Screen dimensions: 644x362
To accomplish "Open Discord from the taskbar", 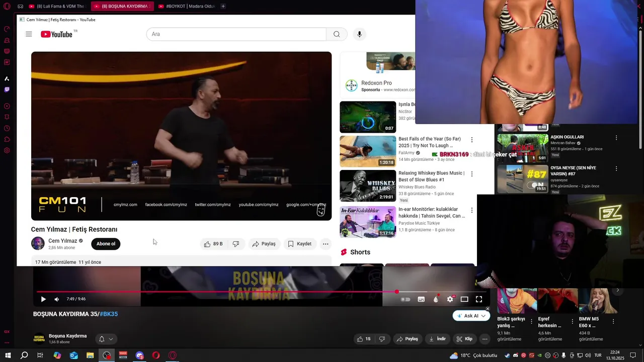I will click(139, 355).
